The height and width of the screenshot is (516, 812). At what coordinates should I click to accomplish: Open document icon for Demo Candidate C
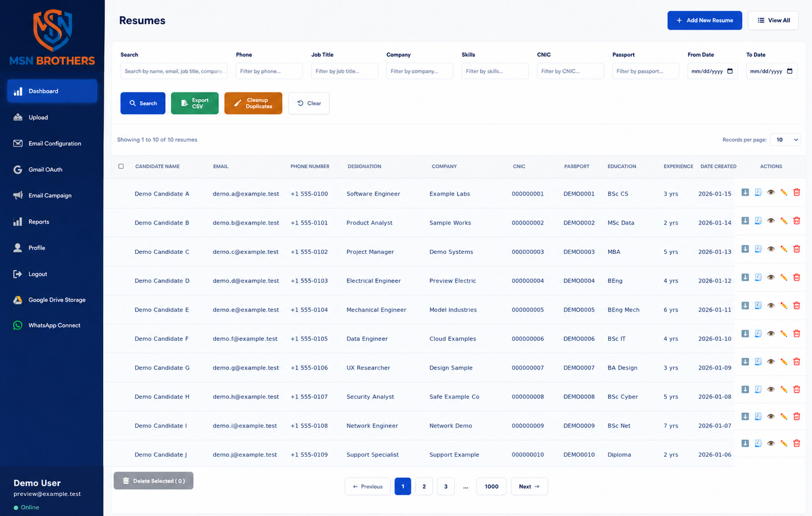coord(758,249)
